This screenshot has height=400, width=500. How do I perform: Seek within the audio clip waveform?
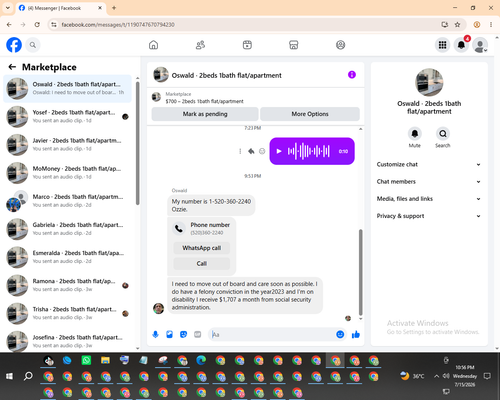309,151
